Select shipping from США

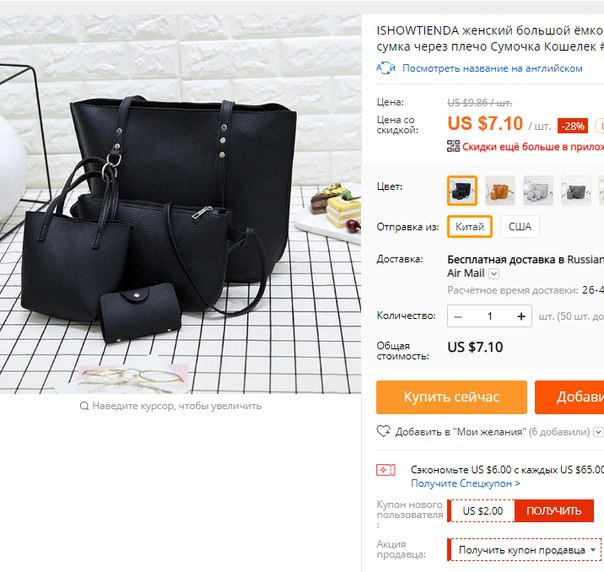(x=520, y=226)
